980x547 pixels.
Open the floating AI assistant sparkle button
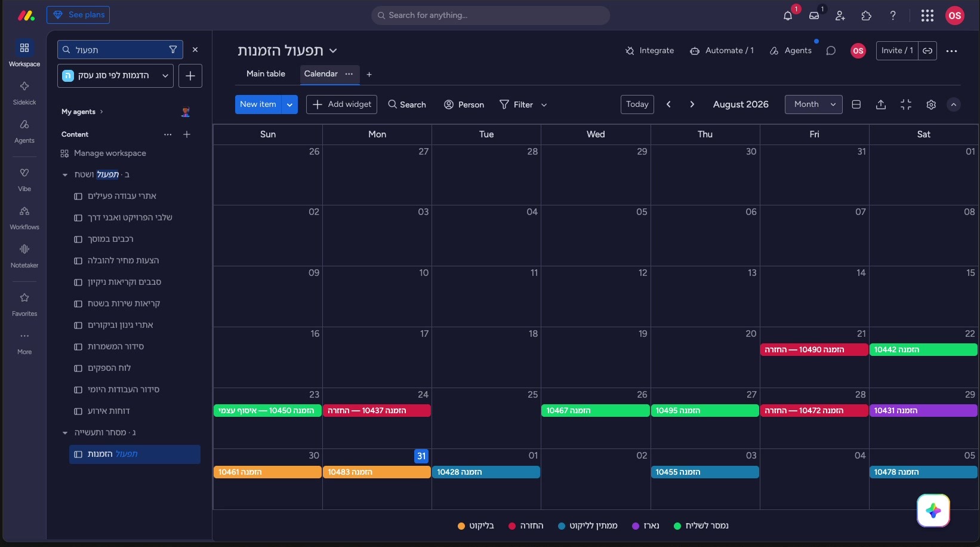tap(933, 511)
